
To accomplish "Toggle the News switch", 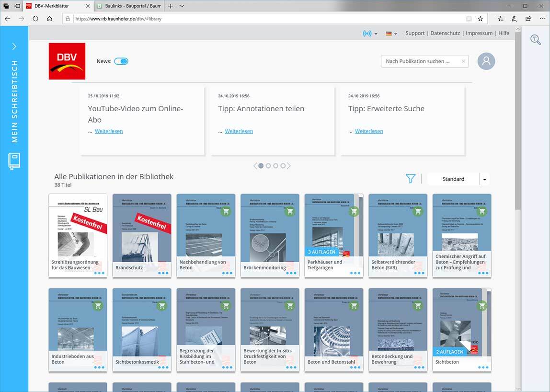I will pos(121,61).
